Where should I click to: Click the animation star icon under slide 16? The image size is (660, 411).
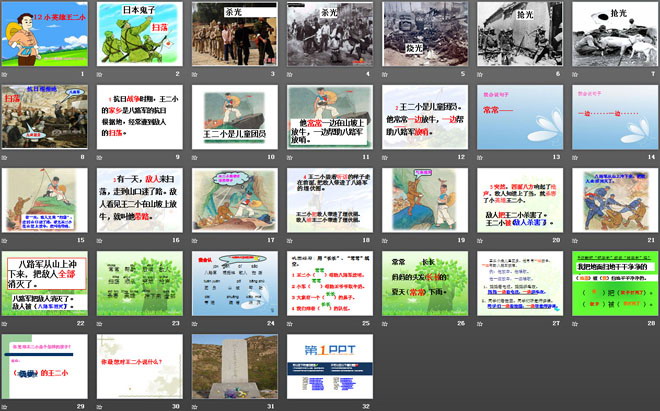tap(100, 240)
